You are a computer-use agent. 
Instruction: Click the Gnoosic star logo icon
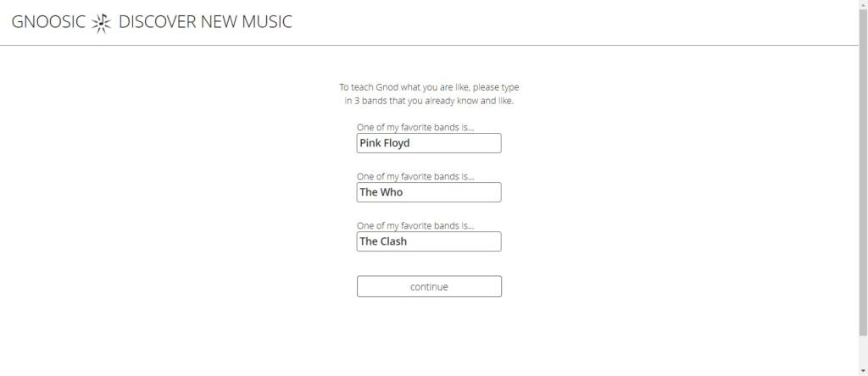click(102, 23)
